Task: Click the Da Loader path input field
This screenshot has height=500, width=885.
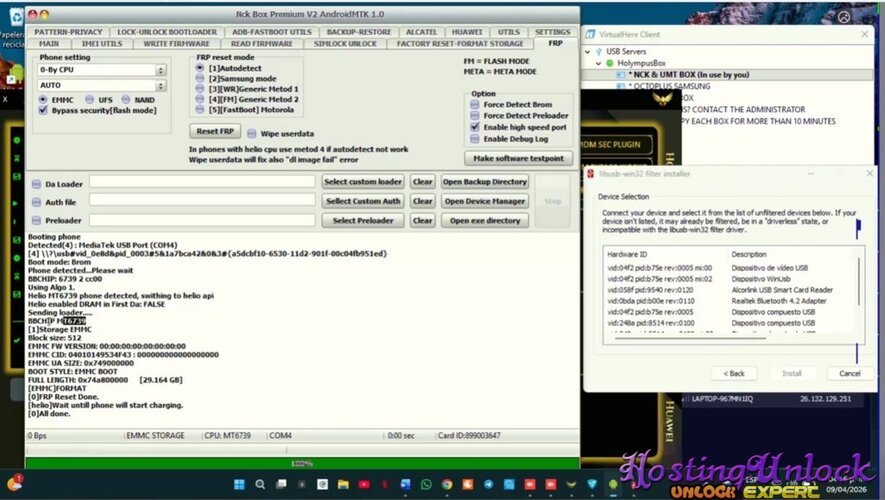Action: point(202,182)
